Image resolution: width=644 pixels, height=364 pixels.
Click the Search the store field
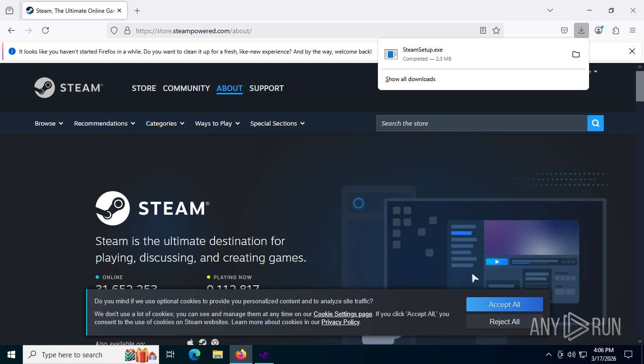(x=482, y=123)
